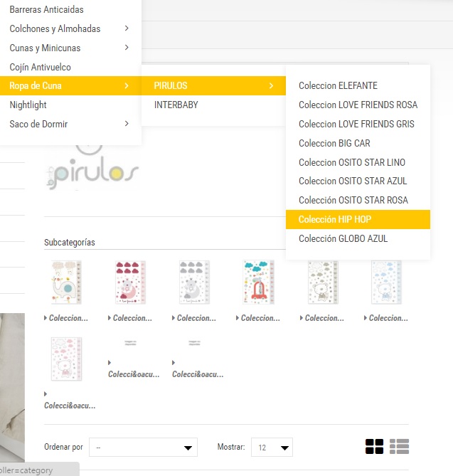Screen dimensions: 453x476
Task: Click the Pirulos brand logo
Action: (x=92, y=169)
